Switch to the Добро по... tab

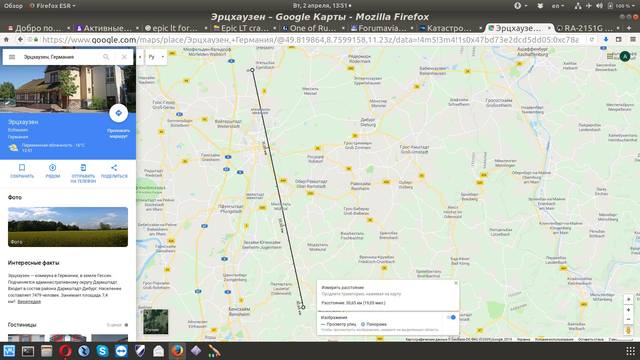(x=38, y=28)
